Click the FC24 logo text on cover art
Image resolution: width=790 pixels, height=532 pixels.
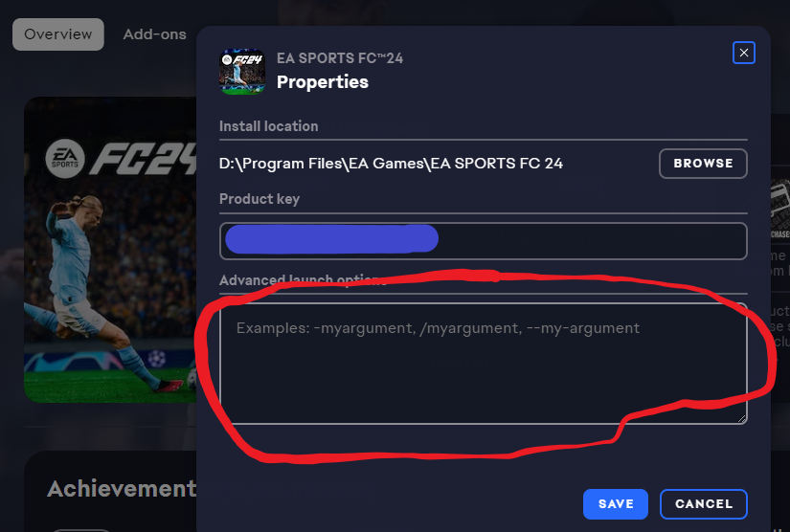click(144, 159)
